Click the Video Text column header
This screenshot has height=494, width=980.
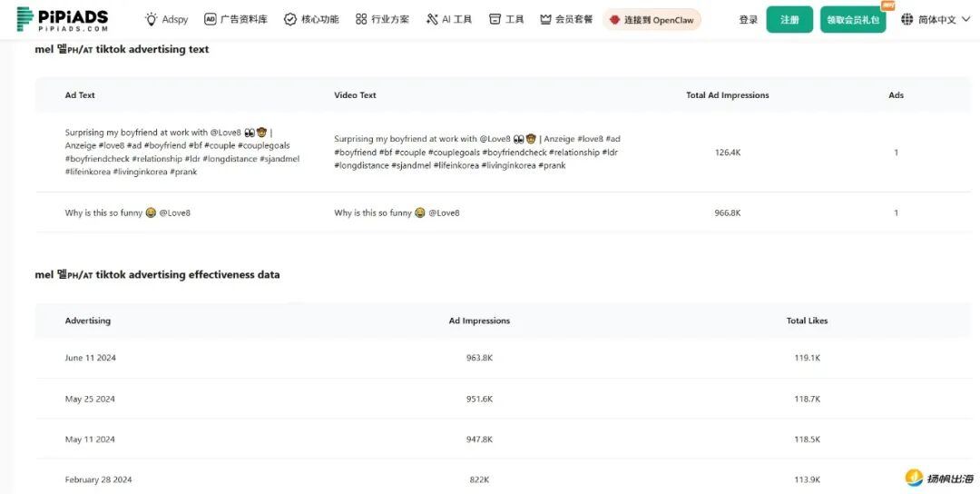click(x=355, y=95)
